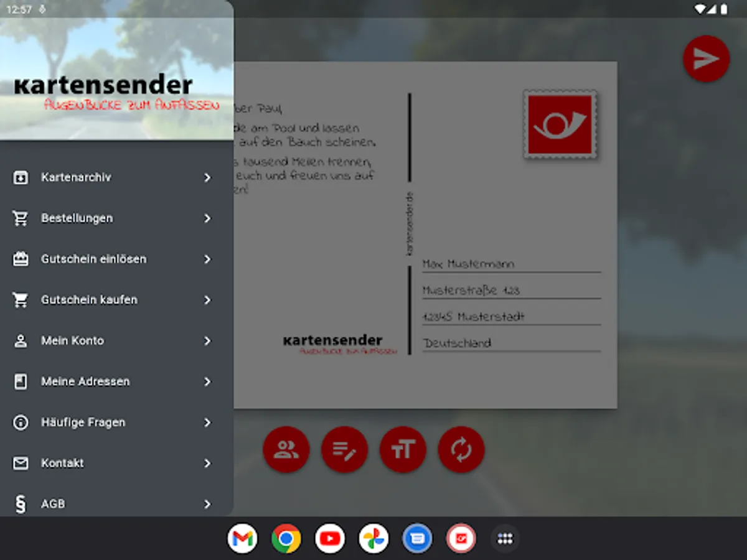Viewport: 747px width, 560px height.
Task: Tap the edit text pencil button
Action: (344, 449)
